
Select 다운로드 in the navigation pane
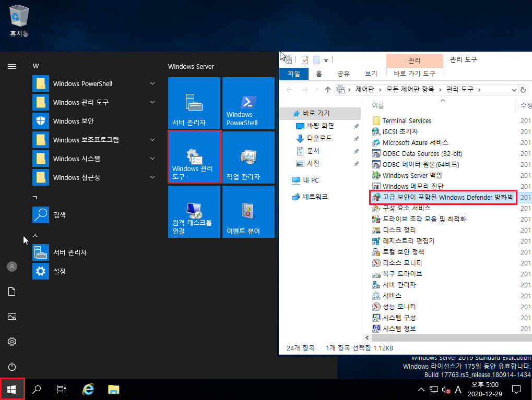320,138
